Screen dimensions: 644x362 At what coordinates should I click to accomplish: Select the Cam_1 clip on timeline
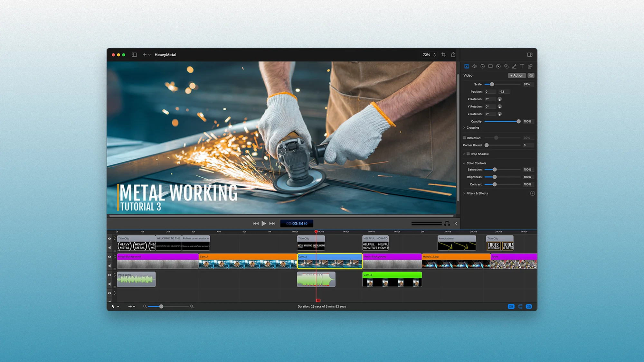pos(247,261)
